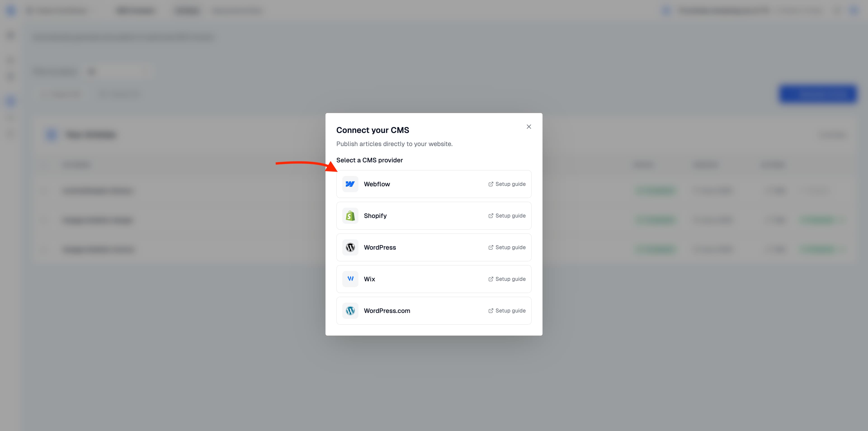Select the "WordPress.com" provider name label
Image resolution: width=868 pixels, height=431 pixels.
[x=387, y=311]
